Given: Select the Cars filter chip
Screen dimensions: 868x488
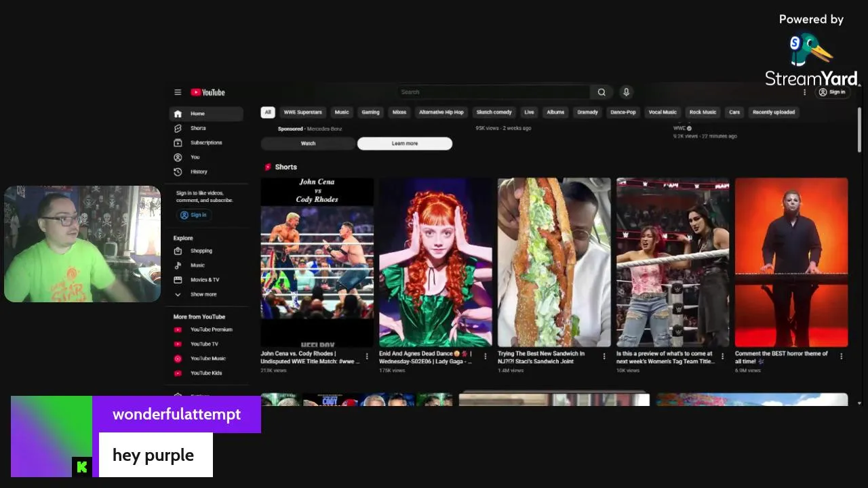Looking at the screenshot, I should (734, 113).
